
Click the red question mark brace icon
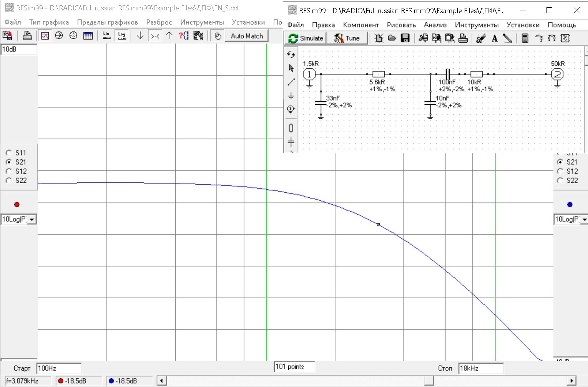point(184,36)
